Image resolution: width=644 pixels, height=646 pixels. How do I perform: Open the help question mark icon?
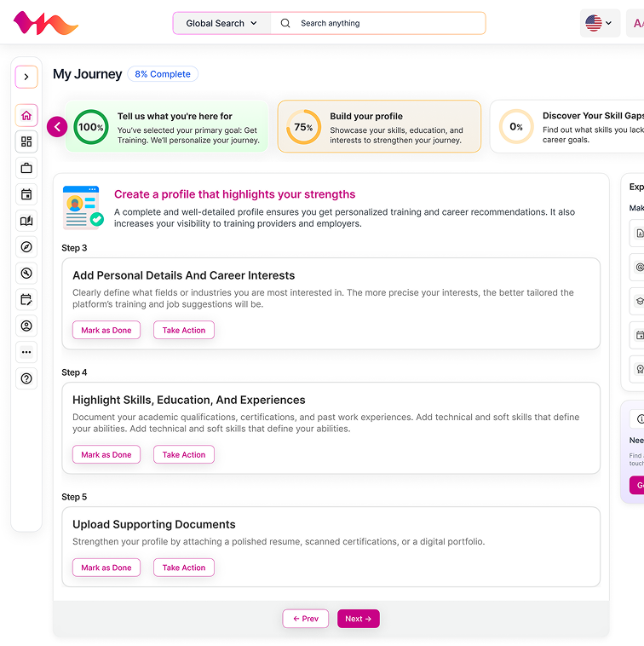click(x=26, y=378)
